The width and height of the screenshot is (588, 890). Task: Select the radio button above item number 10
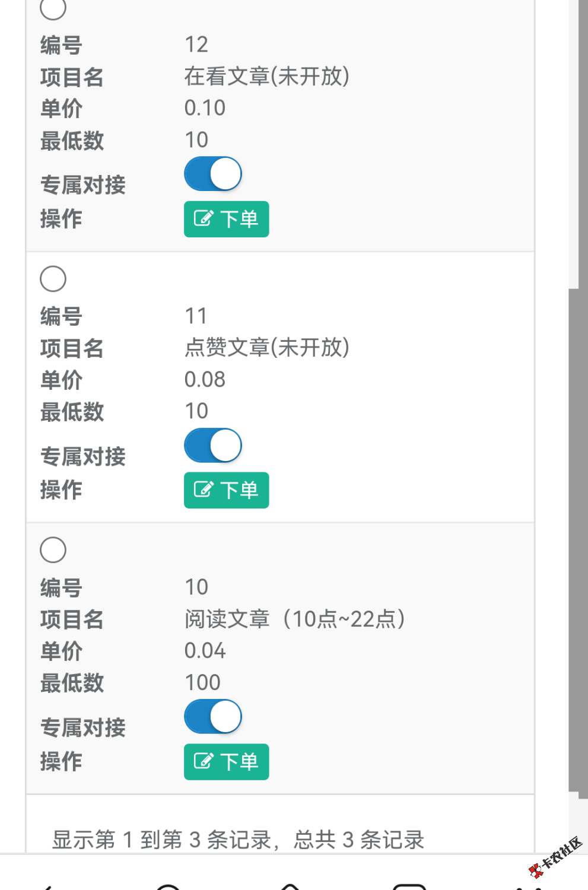pyautogui.click(x=53, y=550)
